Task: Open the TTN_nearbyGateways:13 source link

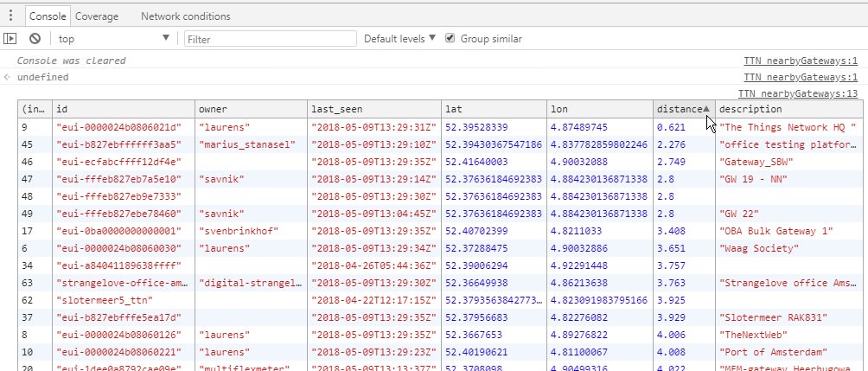Action: tap(798, 93)
